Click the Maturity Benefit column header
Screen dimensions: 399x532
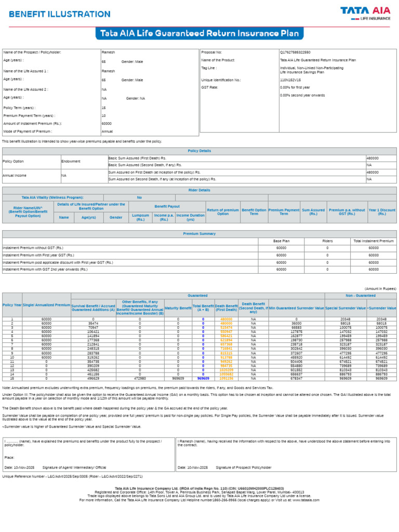(178, 308)
